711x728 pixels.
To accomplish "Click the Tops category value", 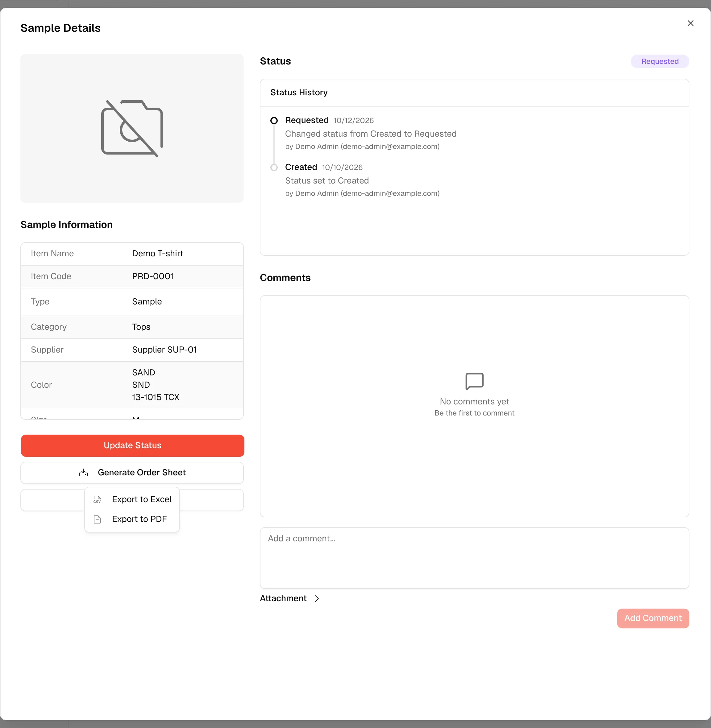I will pyautogui.click(x=141, y=327).
